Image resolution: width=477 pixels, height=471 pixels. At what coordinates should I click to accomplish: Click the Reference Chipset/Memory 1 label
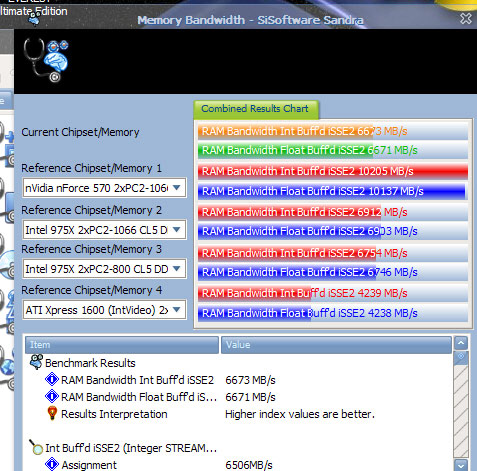(91, 168)
